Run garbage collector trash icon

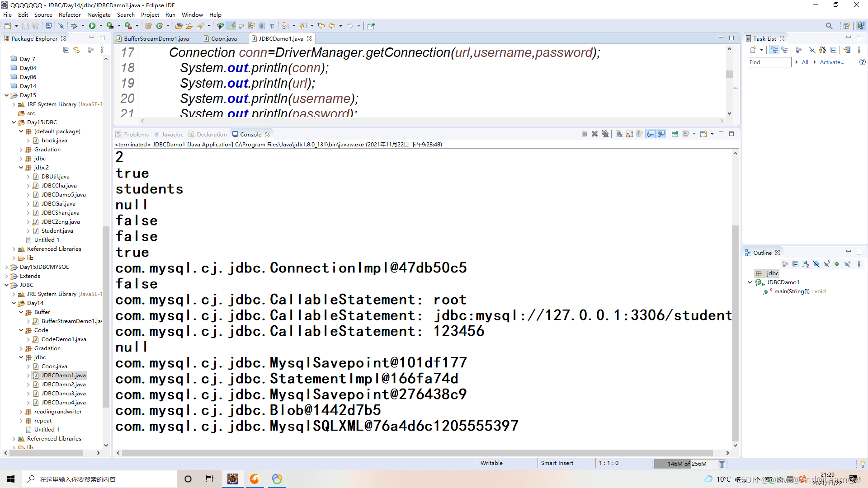722,464
